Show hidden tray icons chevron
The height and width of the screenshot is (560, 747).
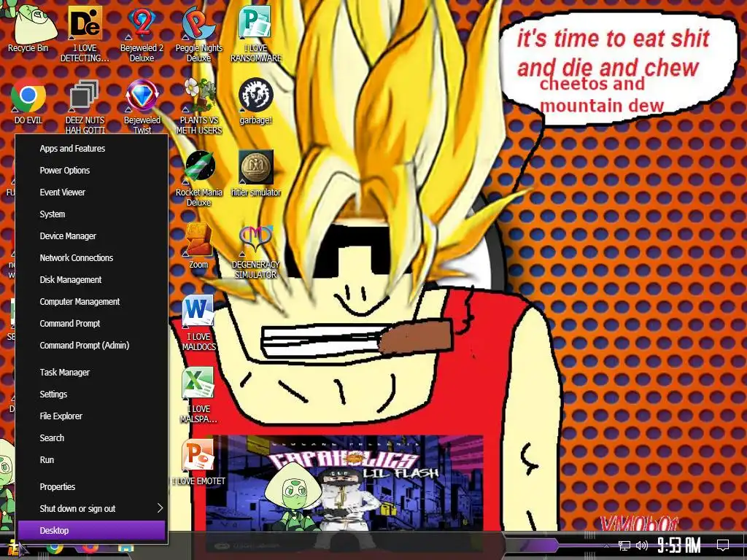click(x=606, y=545)
